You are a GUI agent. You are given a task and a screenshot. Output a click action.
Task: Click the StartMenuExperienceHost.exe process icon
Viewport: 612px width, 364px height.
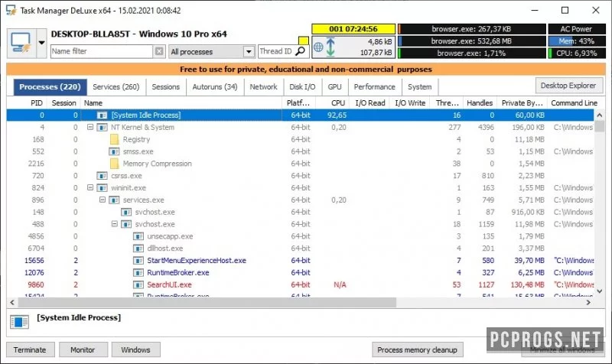pyautogui.click(x=138, y=260)
